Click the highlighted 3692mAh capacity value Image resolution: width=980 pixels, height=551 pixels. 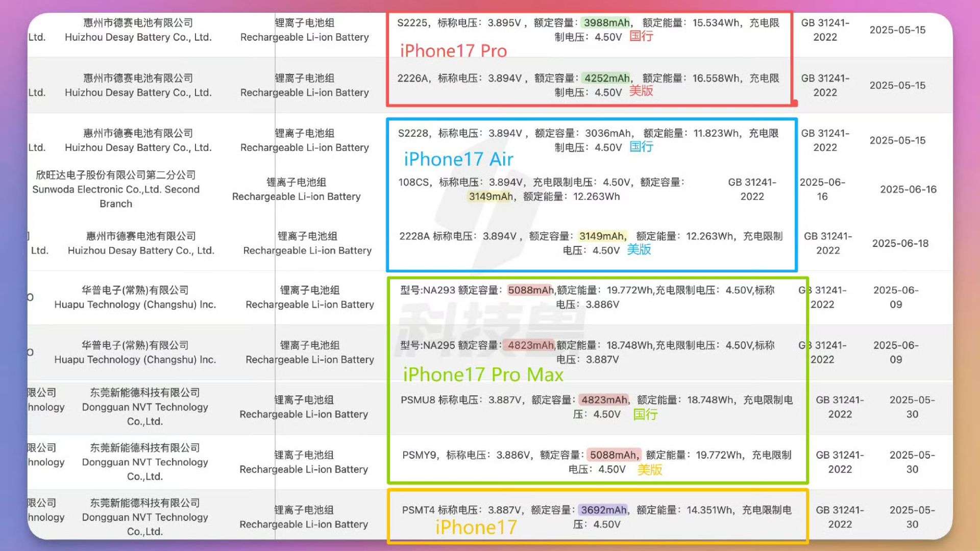click(603, 510)
